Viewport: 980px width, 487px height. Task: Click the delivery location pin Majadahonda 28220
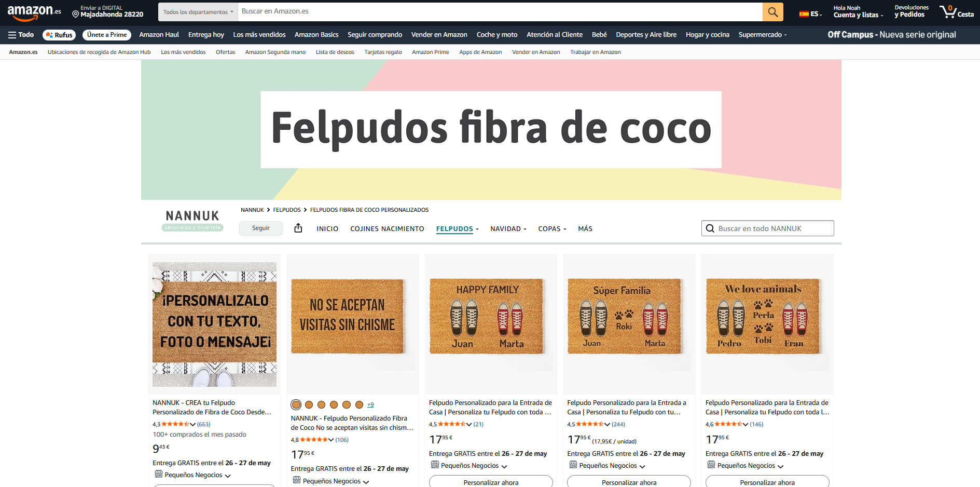[108, 11]
